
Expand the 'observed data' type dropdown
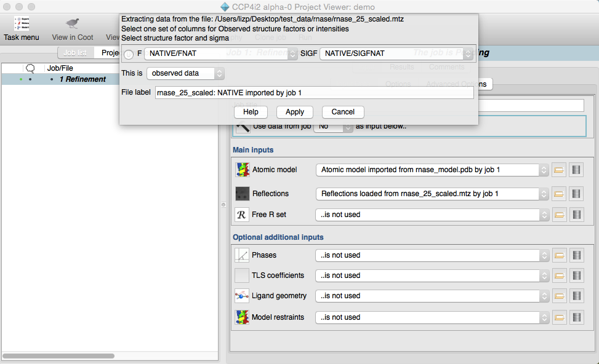(x=185, y=73)
